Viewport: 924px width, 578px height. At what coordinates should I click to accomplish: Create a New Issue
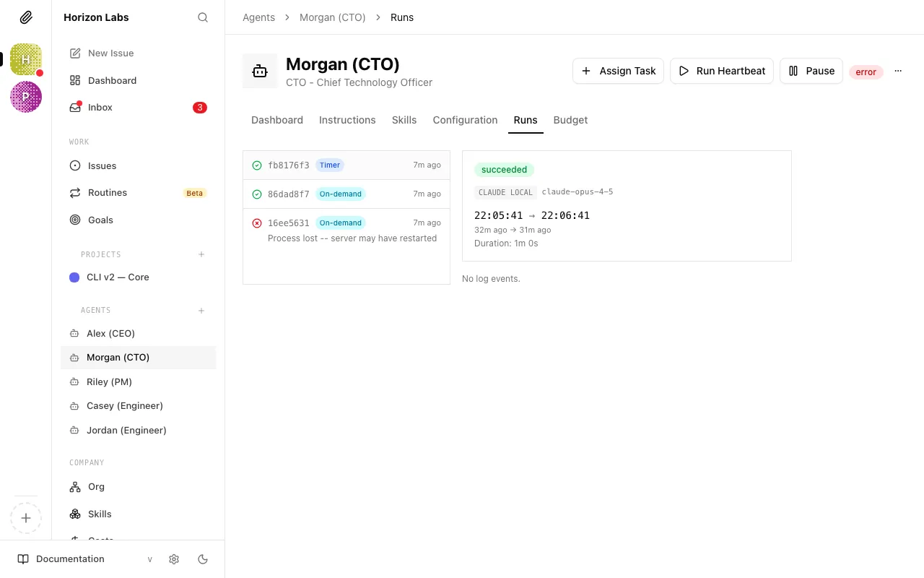[138, 53]
